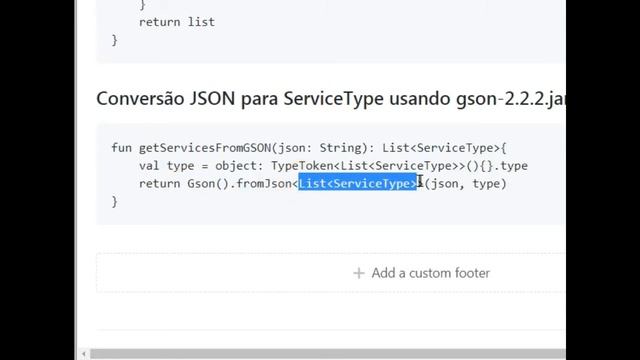Click '(json: String)' parameter text

tap(319, 148)
